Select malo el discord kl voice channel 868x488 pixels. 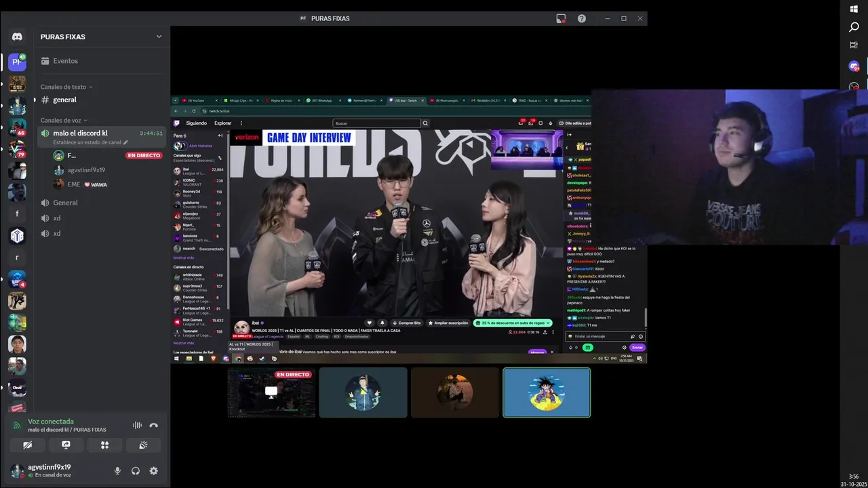(x=102, y=136)
